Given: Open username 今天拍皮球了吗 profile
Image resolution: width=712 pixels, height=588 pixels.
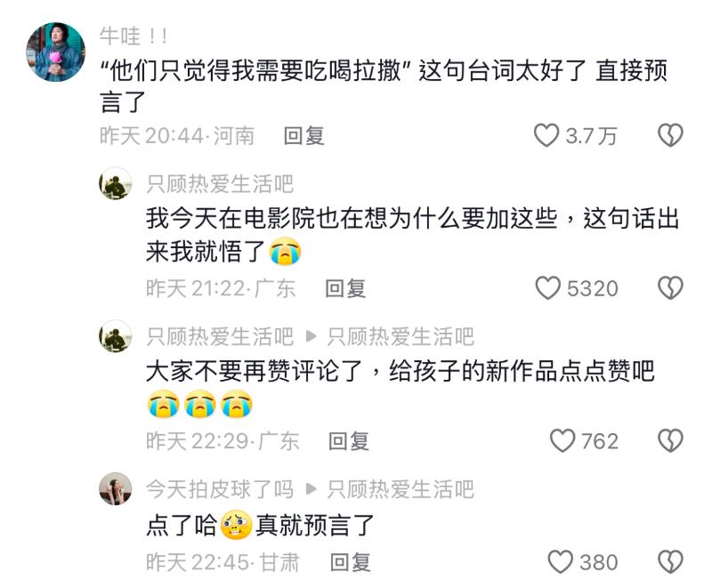Looking at the screenshot, I should tap(220, 489).
